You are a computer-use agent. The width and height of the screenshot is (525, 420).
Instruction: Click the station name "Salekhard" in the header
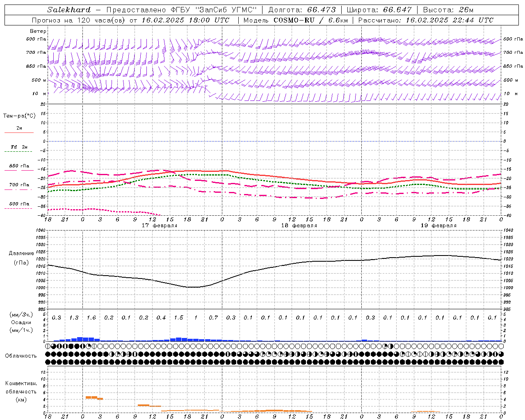pos(69,10)
